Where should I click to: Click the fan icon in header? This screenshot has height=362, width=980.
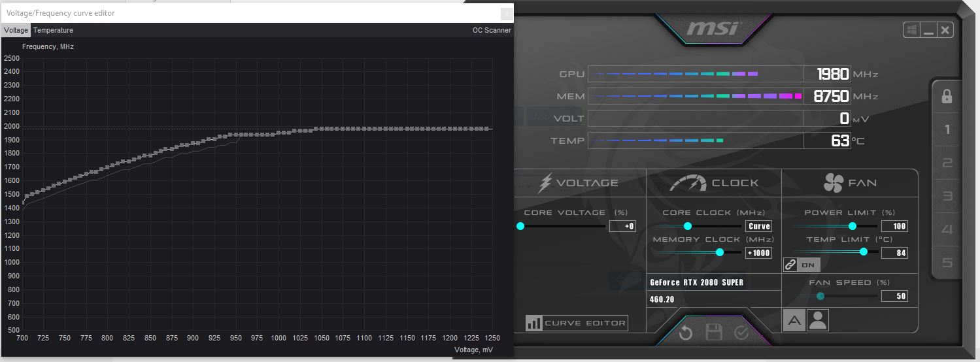834,183
